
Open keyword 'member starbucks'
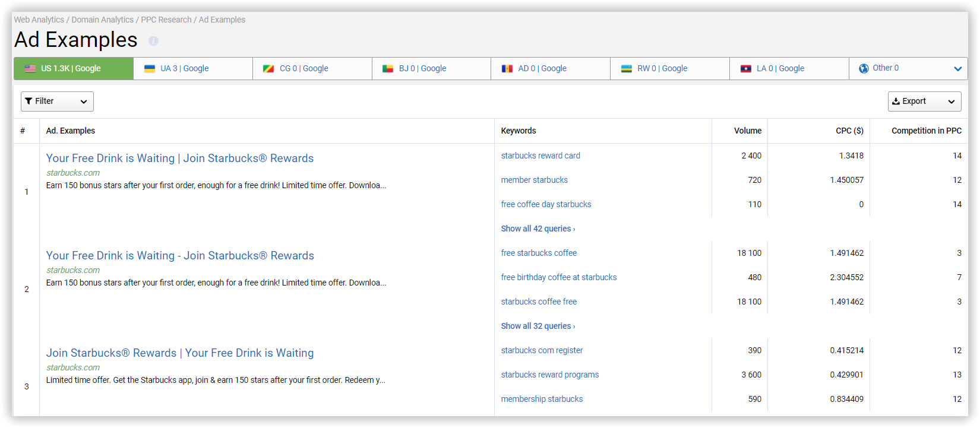click(535, 180)
